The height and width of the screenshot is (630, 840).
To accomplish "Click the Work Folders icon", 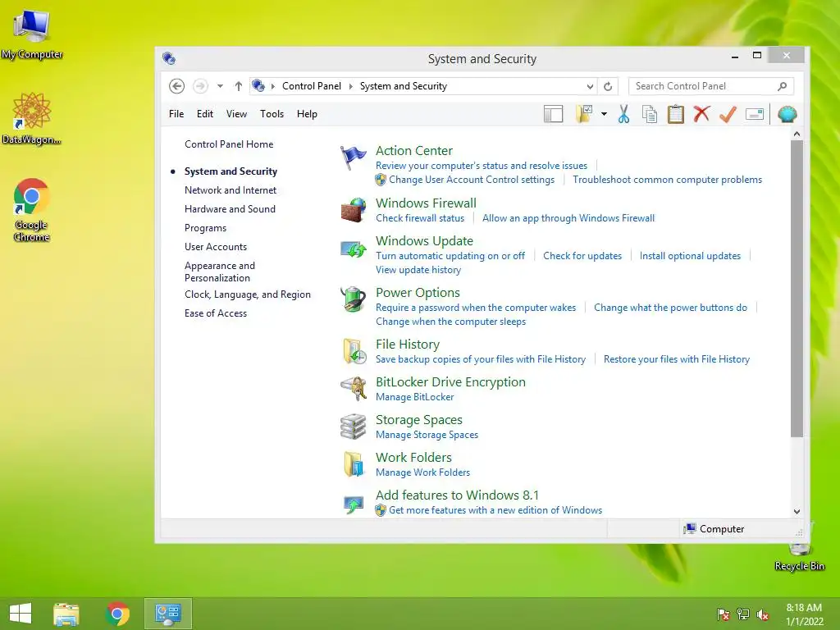I will 353,464.
